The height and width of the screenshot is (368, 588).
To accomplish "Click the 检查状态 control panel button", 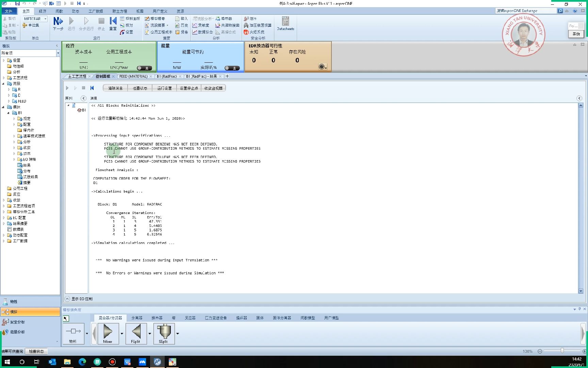I will point(140,88).
